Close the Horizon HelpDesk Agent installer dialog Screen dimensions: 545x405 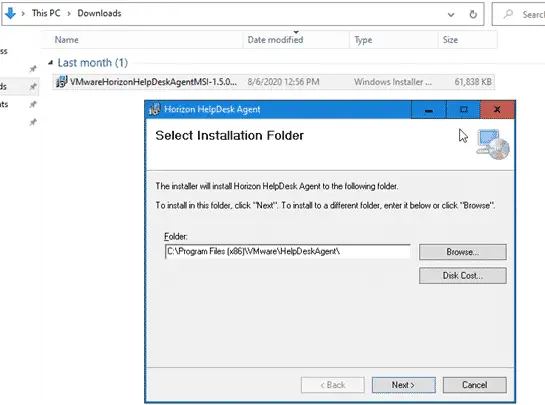coord(497,110)
